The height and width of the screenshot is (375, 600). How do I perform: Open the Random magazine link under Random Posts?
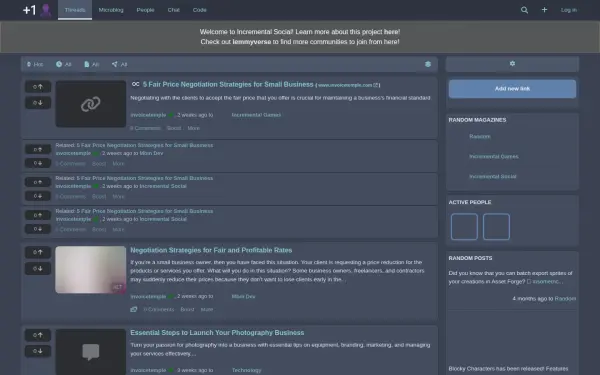coord(565,298)
